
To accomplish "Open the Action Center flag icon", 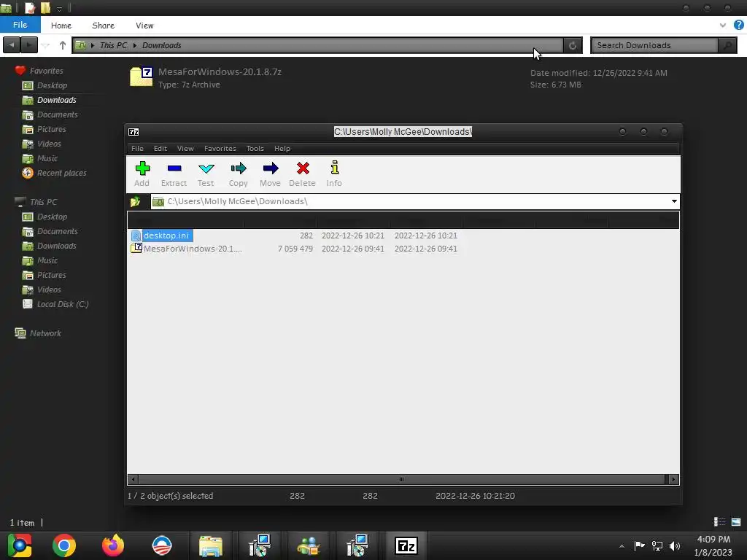I will (x=639, y=545).
